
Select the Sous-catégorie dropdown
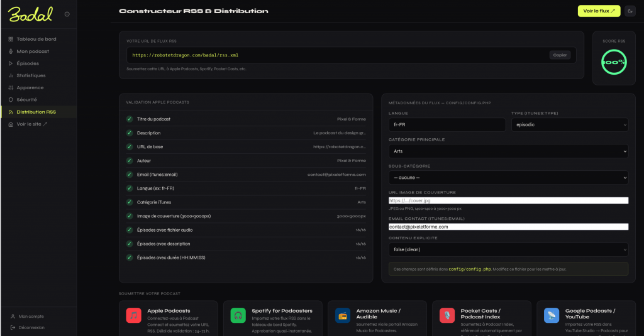click(508, 178)
